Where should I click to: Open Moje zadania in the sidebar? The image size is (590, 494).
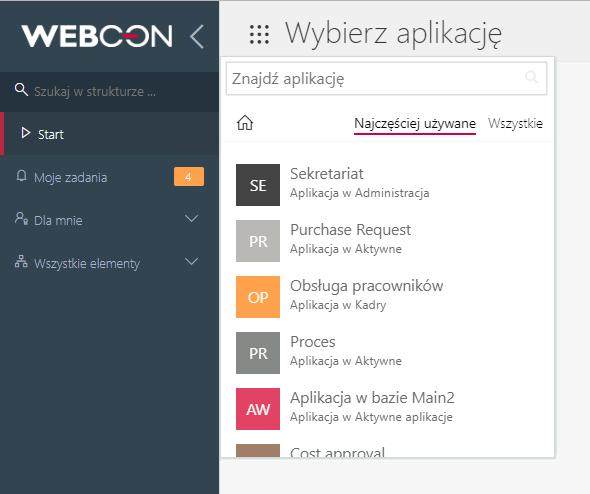(109, 177)
